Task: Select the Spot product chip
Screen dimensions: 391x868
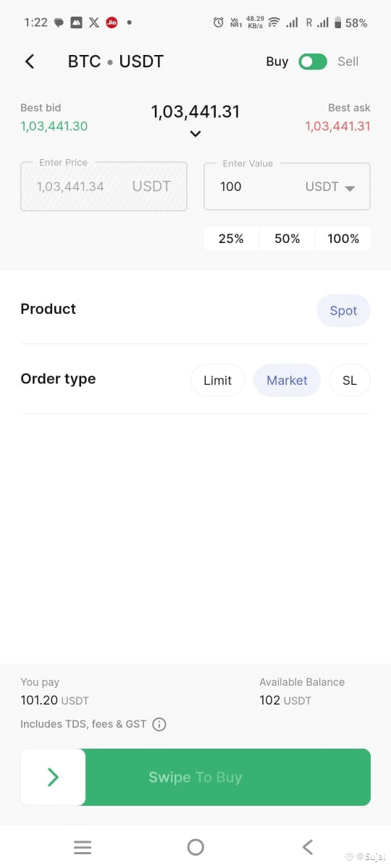Action: (x=343, y=310)
